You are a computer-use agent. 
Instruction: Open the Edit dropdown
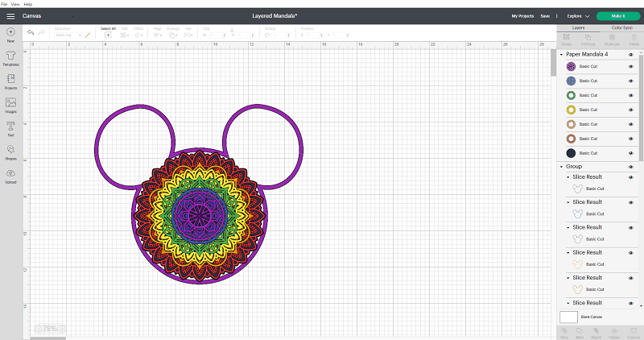click(125, 35)
